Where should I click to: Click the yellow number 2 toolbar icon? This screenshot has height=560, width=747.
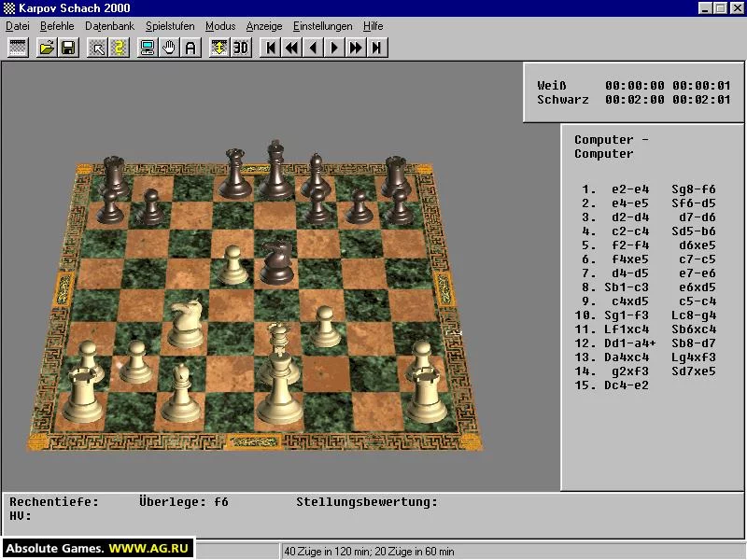(x=120, y=48)
